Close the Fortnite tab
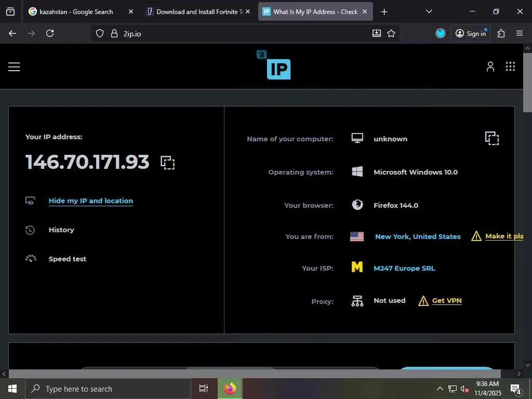The height and width of the screenshot is (399, 532). [248, 12]
